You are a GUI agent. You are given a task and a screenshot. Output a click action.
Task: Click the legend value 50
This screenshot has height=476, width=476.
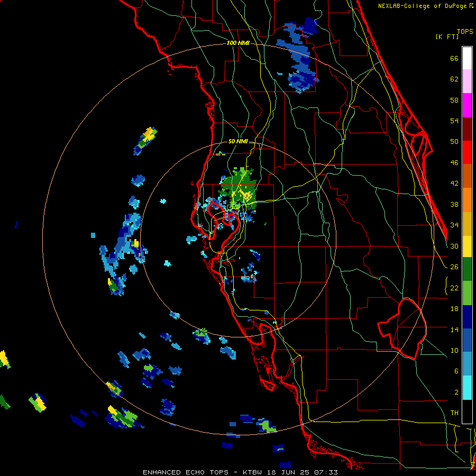(x=454, y=142)
